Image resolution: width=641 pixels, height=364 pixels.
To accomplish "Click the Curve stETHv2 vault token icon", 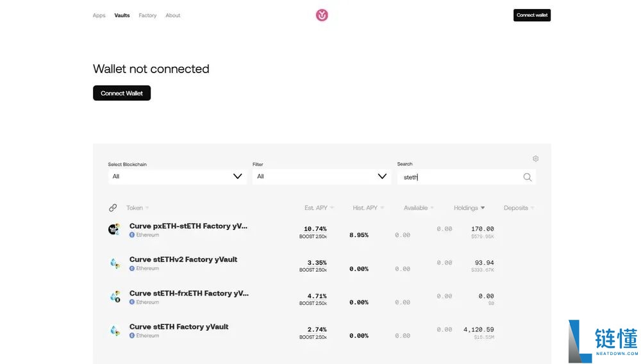I will [x=114, y=263].
